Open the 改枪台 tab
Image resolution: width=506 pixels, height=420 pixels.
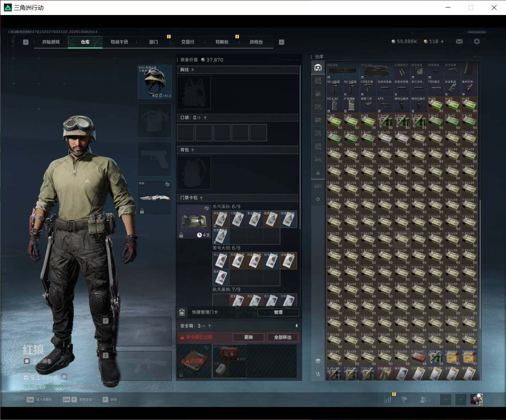pyautogui.click(x=256, y=42)
